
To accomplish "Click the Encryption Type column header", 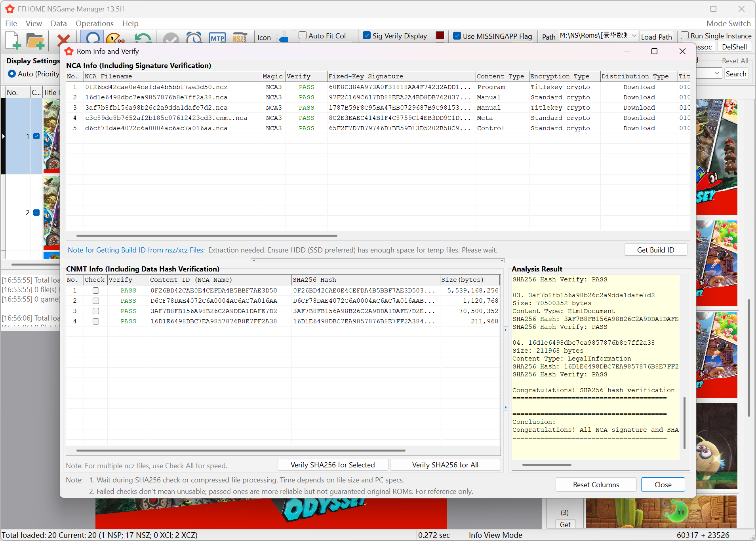I will click(x=564, y=76).
